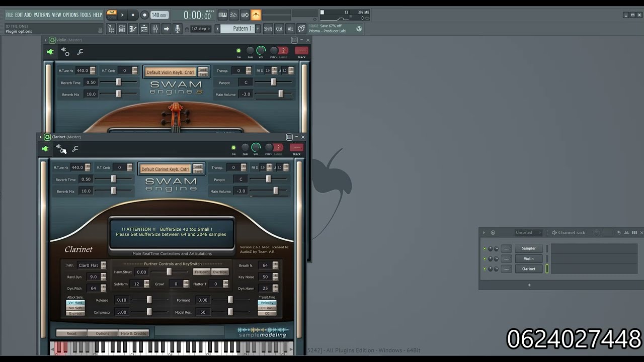644x362 pixels.
Task: Open the Piano roll toolbar icon
Action: coord(133,29)
